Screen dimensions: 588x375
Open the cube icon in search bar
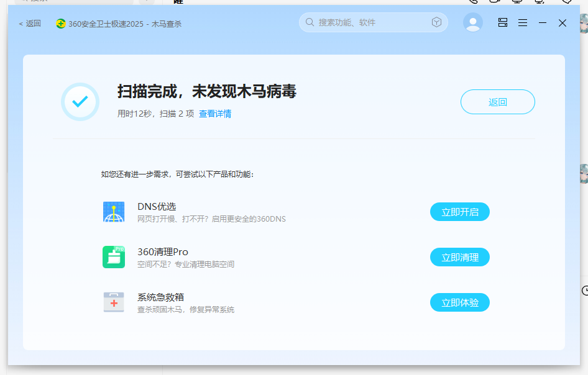pyautogui.click(x=436, y=22)
